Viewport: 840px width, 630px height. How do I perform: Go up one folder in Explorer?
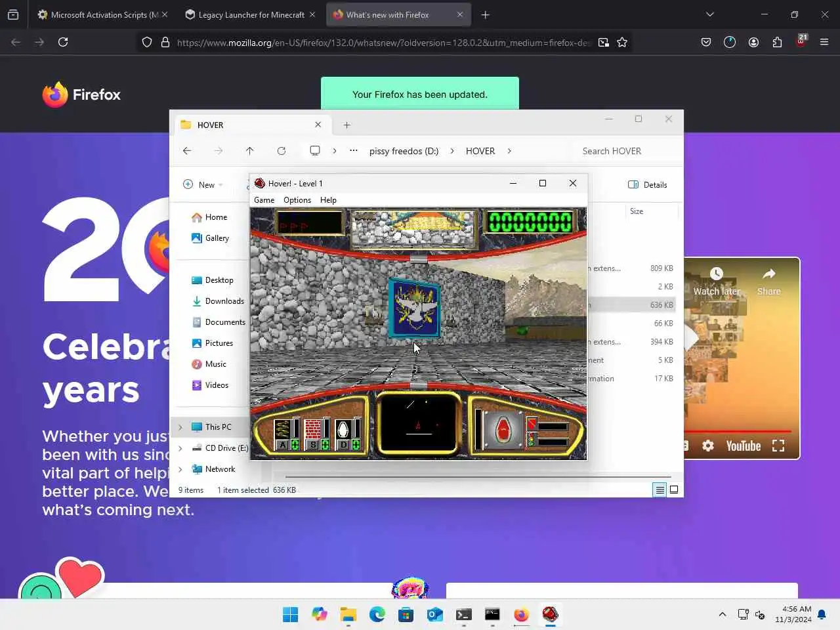tap(249, 151)
